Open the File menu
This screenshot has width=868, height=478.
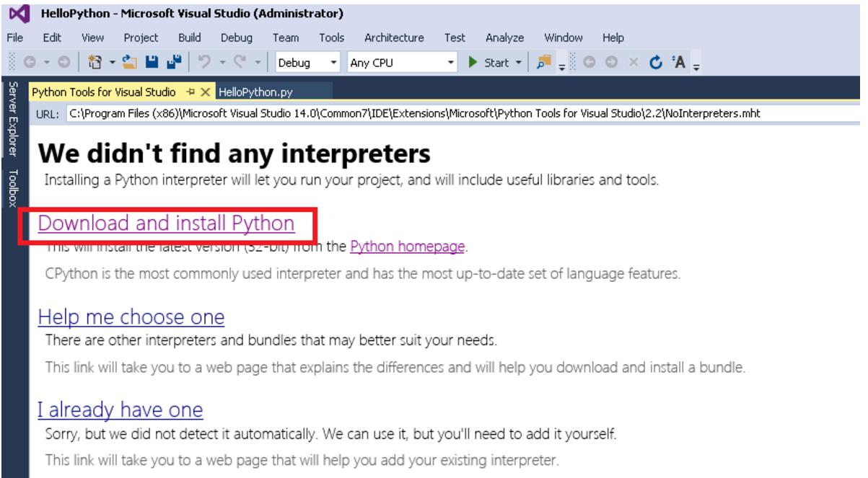pos(15,38)
